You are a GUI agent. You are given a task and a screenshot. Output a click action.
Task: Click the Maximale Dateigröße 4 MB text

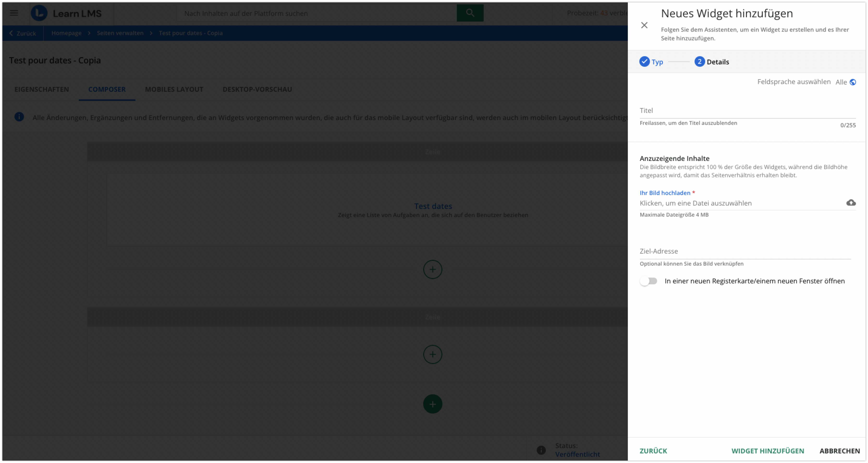click(x=674, y=215)
